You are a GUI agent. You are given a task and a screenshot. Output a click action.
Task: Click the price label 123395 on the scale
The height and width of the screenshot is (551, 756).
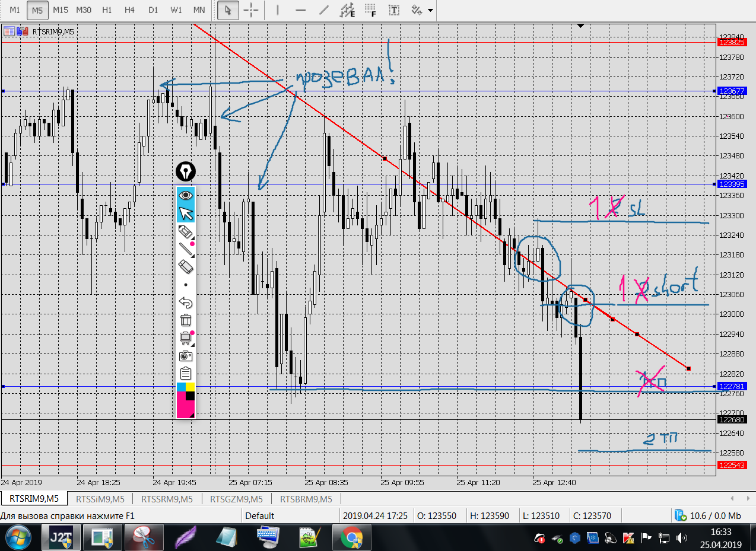732,184
